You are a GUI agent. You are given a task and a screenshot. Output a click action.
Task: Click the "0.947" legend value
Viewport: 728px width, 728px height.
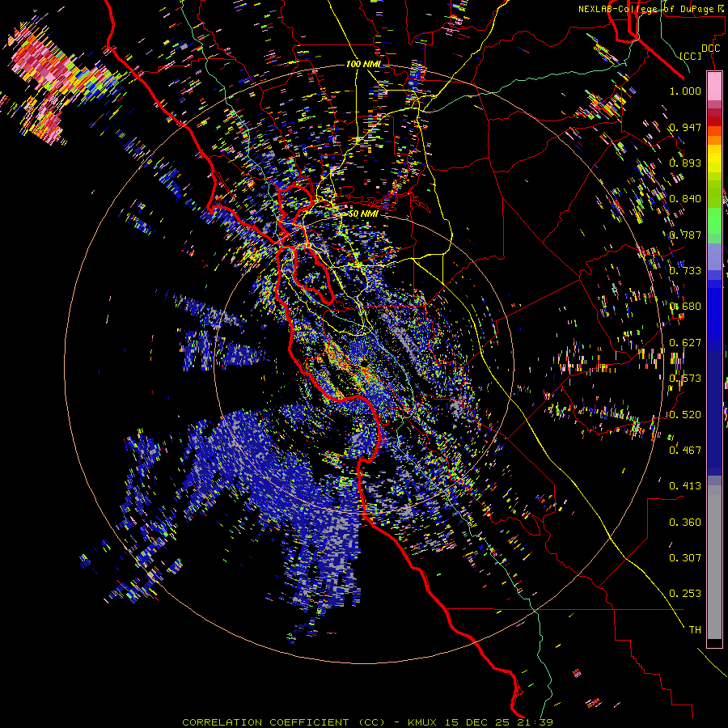click(685, 127)
